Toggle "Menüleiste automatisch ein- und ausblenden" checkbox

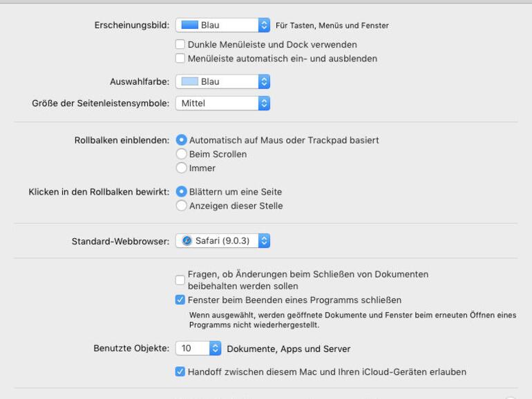pos(180,59)
